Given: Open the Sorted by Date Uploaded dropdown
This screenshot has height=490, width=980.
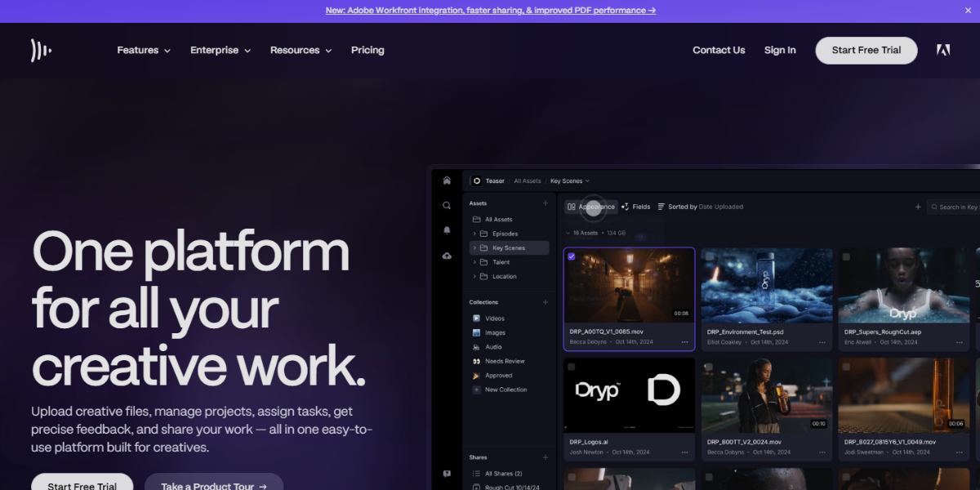Looking at the screenshot, I should (700, 207).
